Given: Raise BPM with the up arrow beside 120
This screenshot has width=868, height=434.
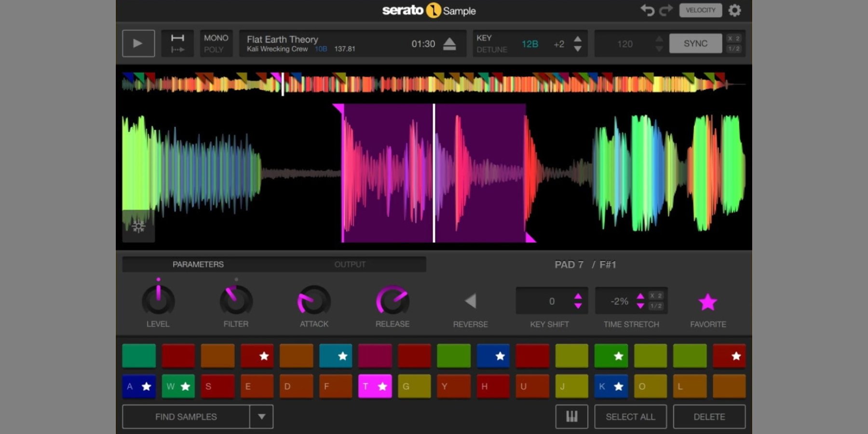Looking at the screenshot, I should point(659,39).
